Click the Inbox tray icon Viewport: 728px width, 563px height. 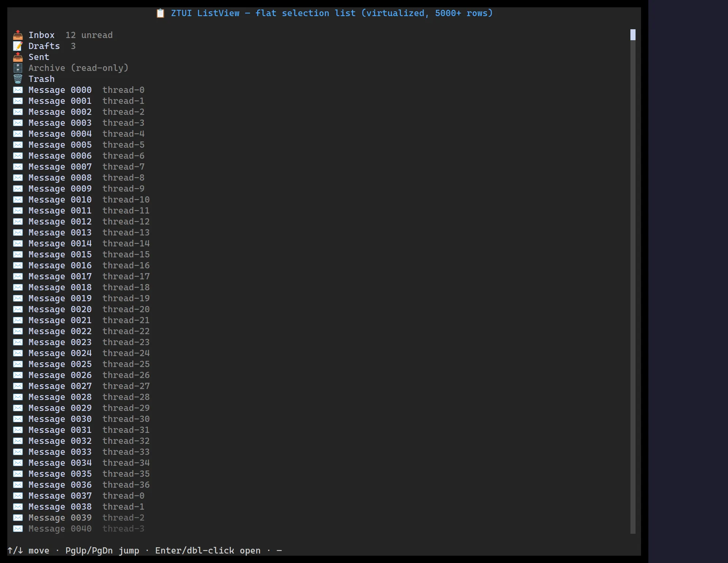point(18,35)
